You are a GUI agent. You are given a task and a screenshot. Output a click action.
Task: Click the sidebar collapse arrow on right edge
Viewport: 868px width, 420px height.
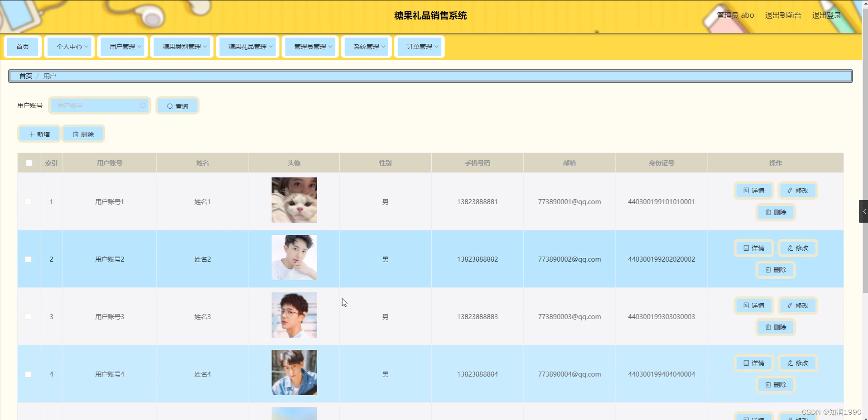[x=864, y=211]
